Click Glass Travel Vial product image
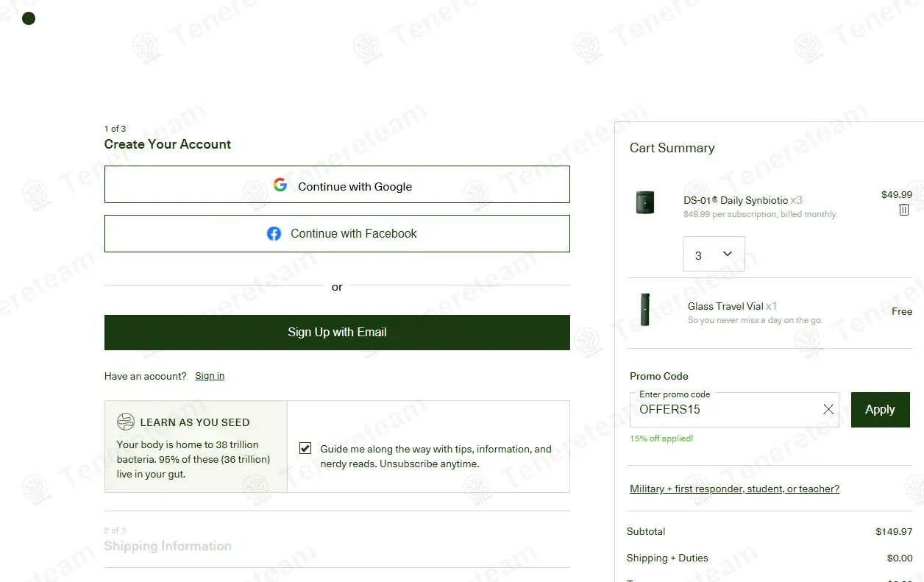 645,310
